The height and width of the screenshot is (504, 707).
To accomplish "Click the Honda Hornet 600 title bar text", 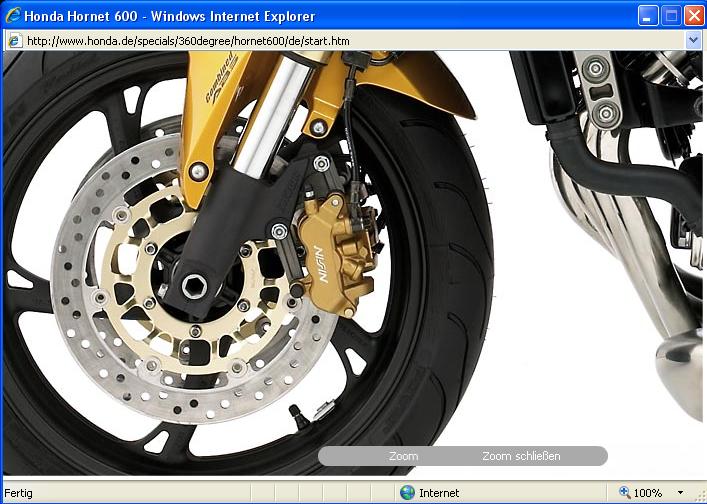I will pos(170,16).
